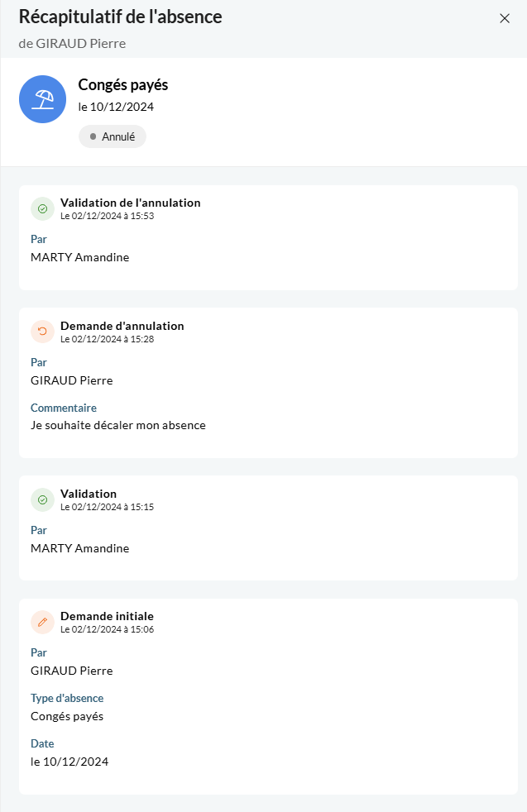Click the Demande initiale entry title
The width and height of the screenshot is (527, 812).
(108, 616)
